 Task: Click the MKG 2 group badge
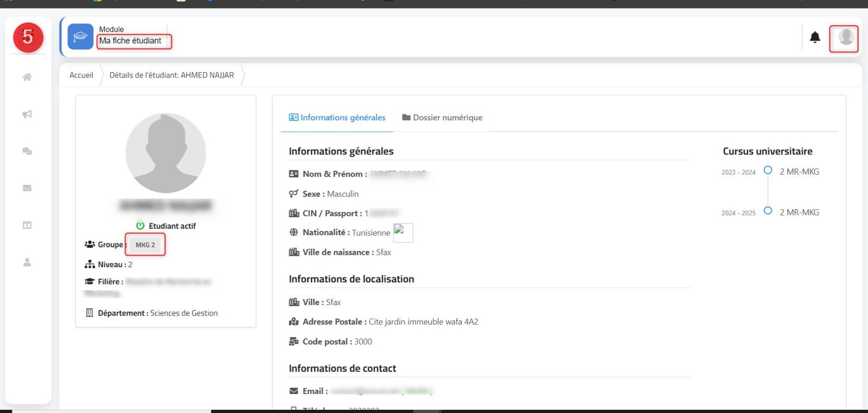pos(145,245)
